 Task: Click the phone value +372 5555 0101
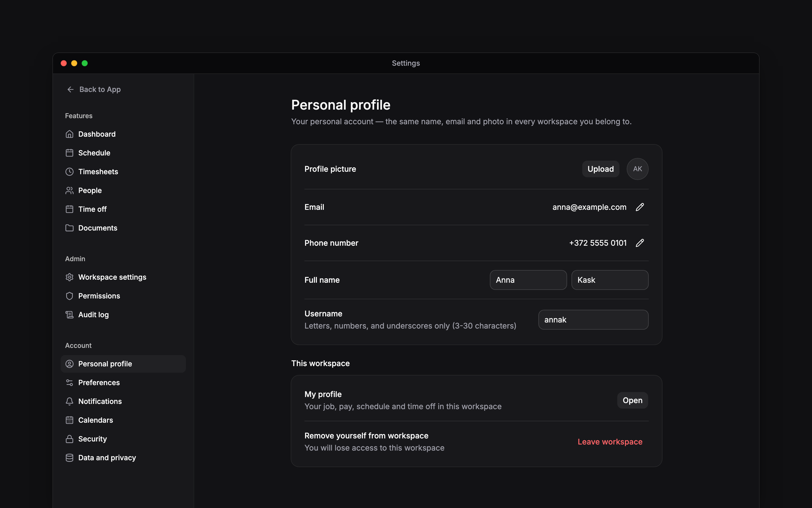[x=598, y=243]
